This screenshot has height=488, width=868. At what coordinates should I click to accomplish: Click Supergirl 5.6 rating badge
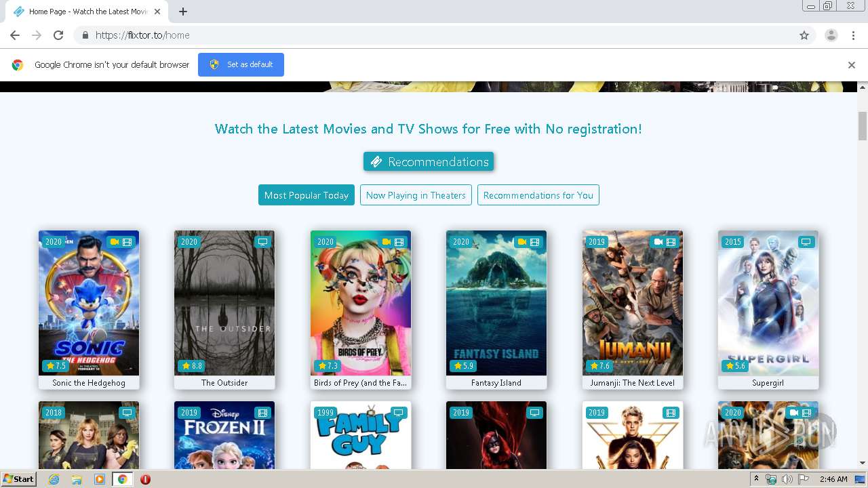coord(736,366)
